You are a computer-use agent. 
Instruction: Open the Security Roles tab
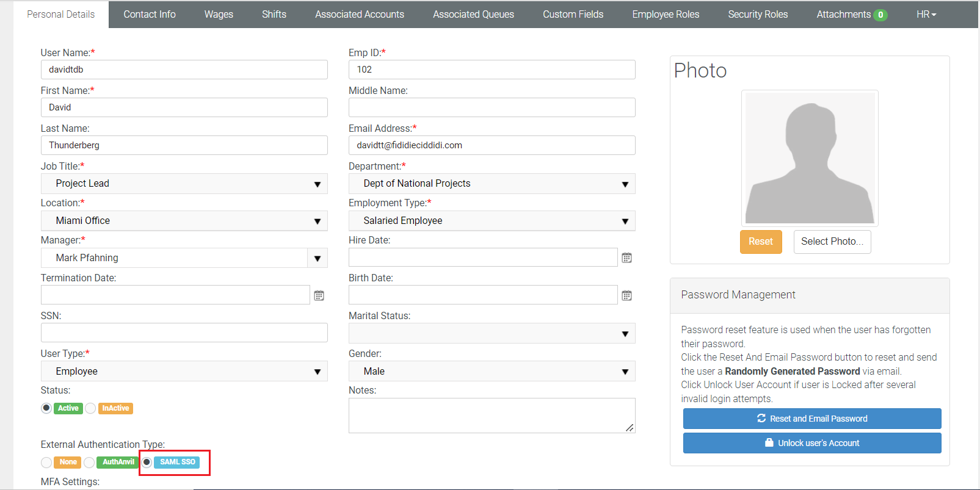[758, 15]
